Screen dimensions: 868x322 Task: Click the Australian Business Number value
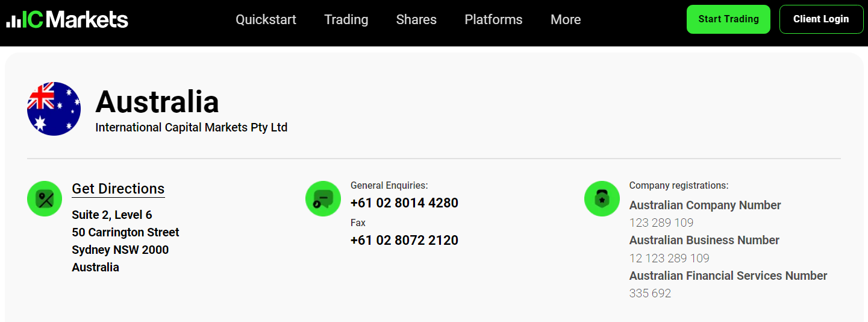(669, 258)
